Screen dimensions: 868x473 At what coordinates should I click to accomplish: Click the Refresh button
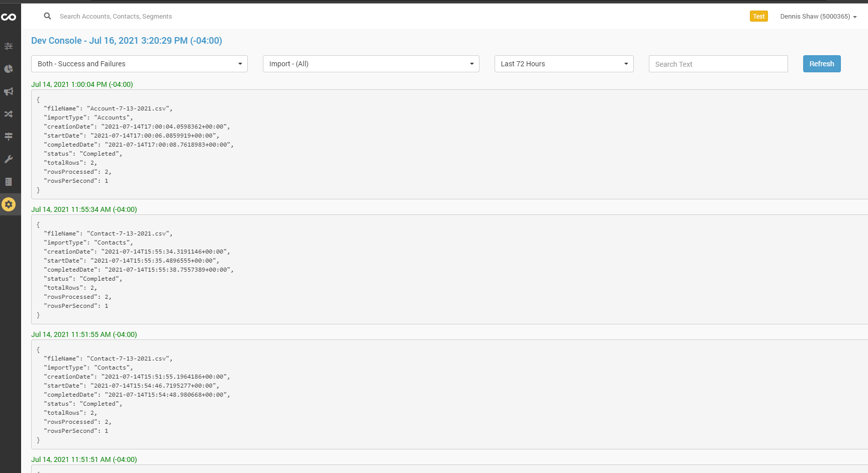[x=822, y=64]
